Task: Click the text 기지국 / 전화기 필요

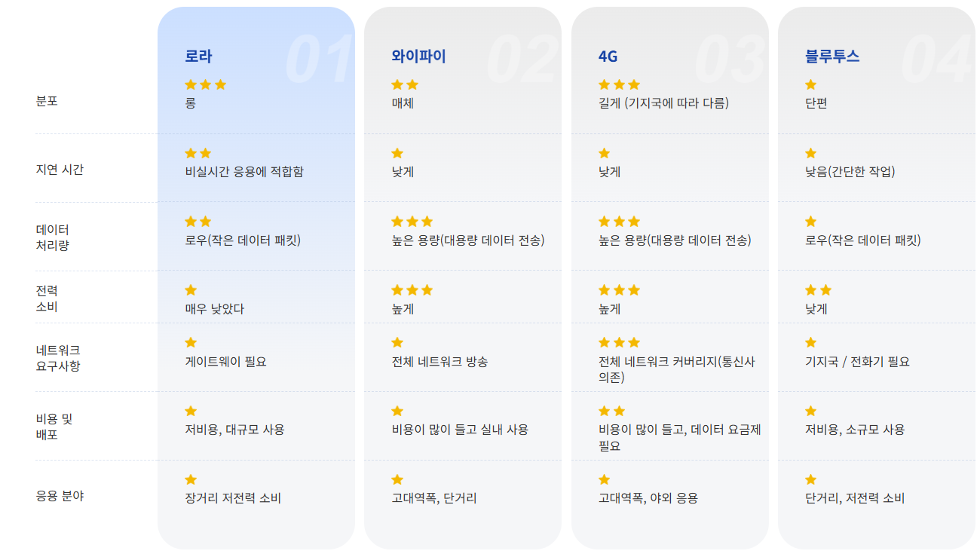Action: point(857,362)
